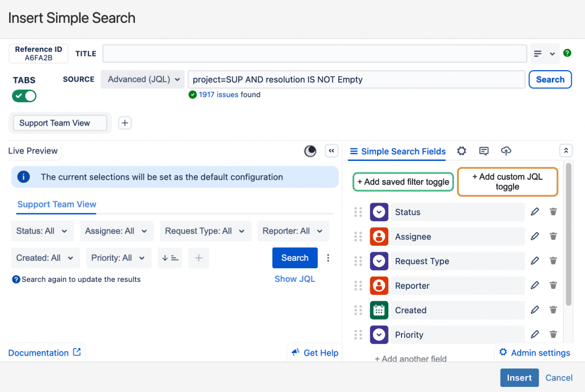Click into the TITLE text field
Viewport: 585px width, 392px height.
pyautogui.click(x=314, y=54)
